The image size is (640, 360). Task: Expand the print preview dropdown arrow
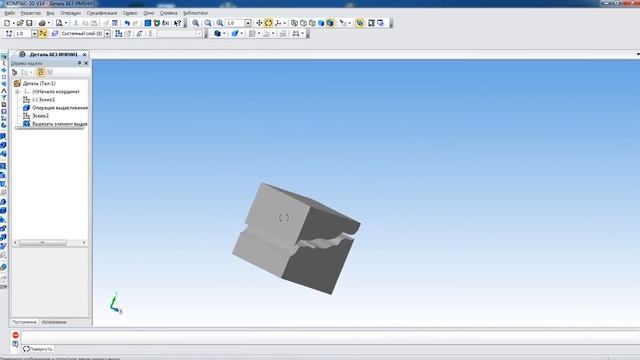click(x=66, y=23)
